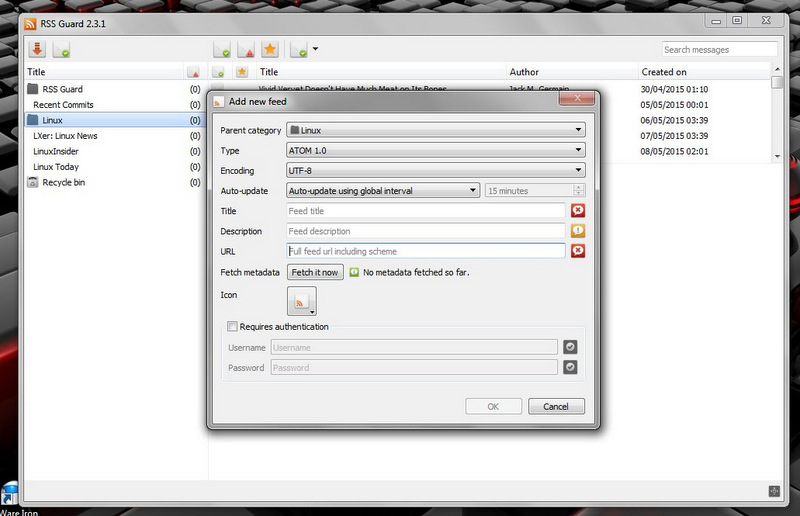Screen dimensions: 800x516
Task: Select message created 08/05/2015 02:01
Action: pos(674,152)
